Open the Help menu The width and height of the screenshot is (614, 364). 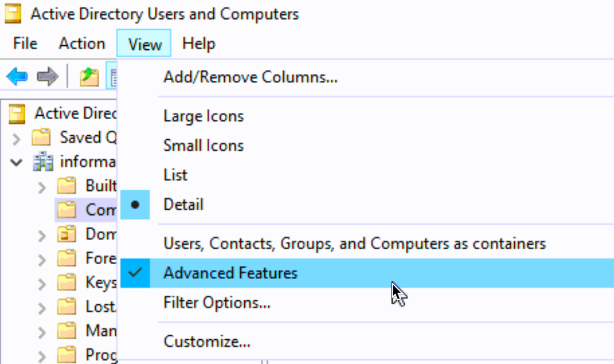(x=198, y=44)
